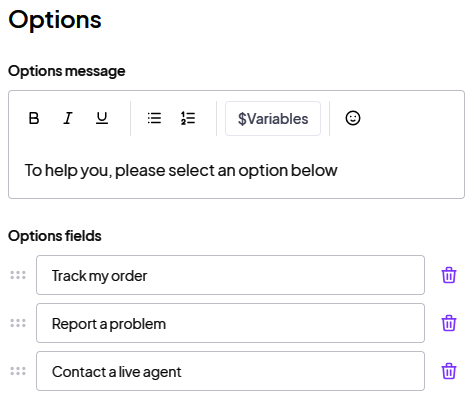Viewport: 474px width, 410px height.
Task: Insert a numbered list
Action: click(x=188, y=118)
